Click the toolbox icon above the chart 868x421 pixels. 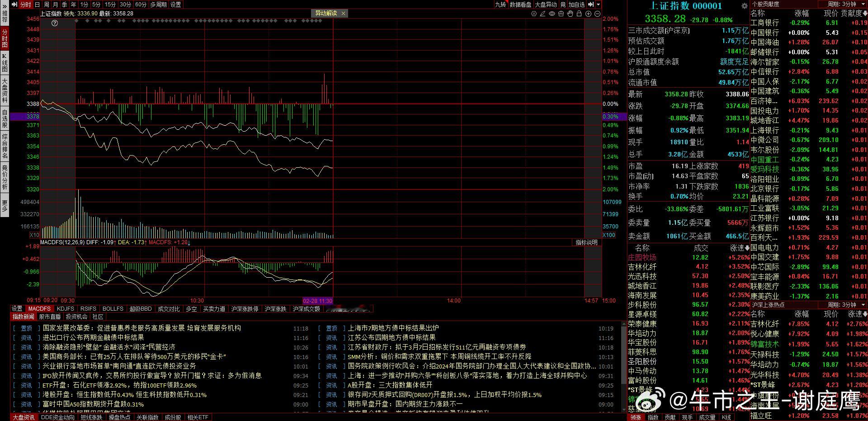coord(561,14)
